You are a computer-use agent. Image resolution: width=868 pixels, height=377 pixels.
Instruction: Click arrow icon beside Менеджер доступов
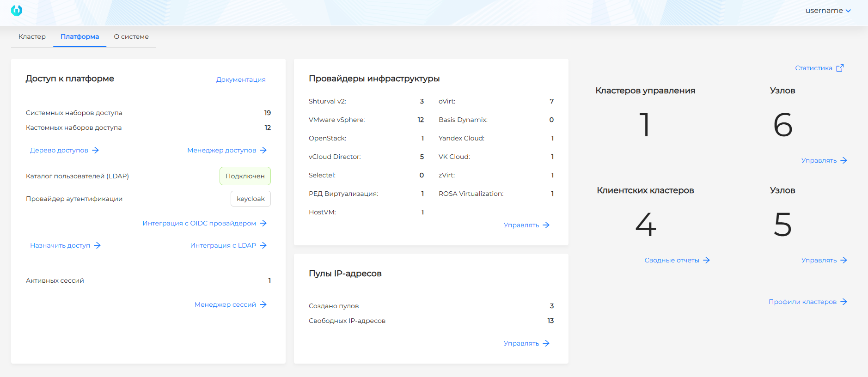[x=263, y=150]
